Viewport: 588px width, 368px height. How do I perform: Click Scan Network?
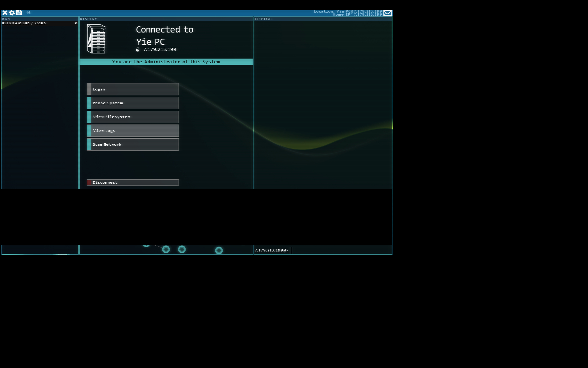(133, 144)
